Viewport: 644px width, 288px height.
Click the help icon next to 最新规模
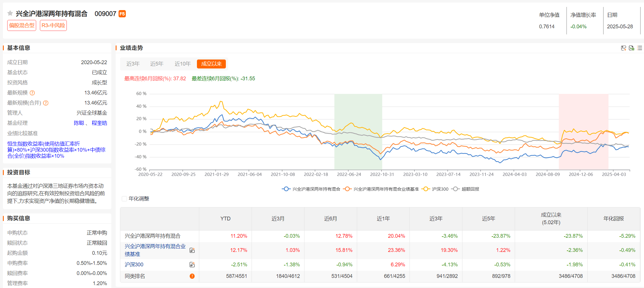click(x=32, y=93)
